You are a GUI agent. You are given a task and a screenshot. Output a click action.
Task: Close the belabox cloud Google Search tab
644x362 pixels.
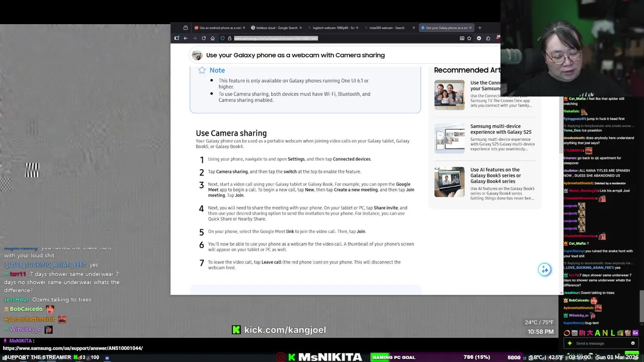click(300, 28)
